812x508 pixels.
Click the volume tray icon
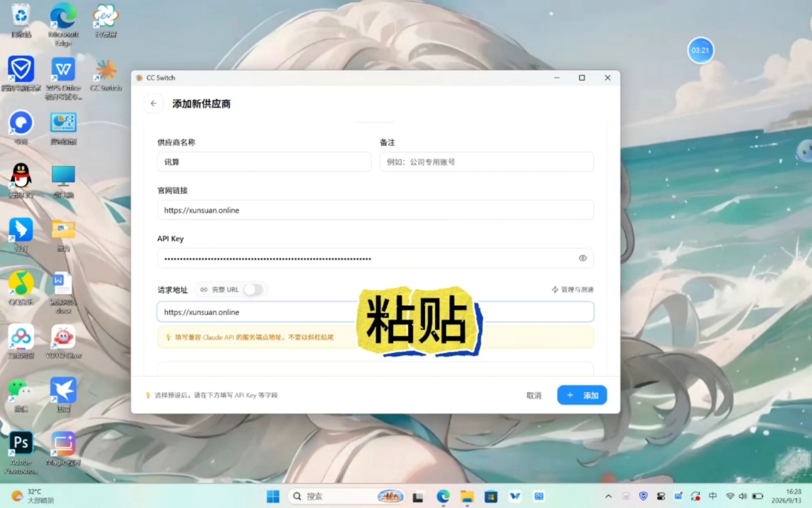pos(743,496)
